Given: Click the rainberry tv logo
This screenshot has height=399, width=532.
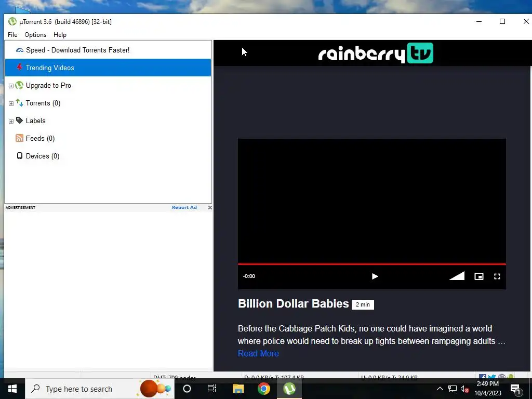Looking at the screenshot, I should click(x=376, y=54).
